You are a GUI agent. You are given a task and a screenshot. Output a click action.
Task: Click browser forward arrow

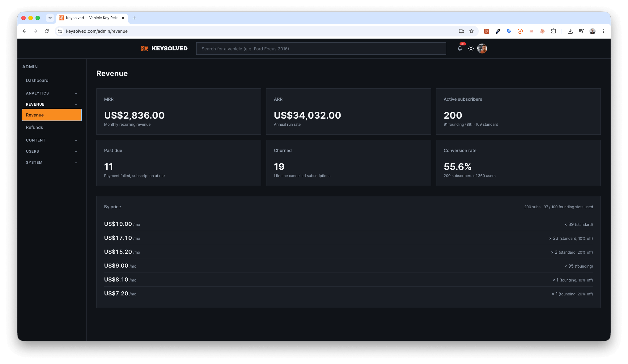click(x=36, y=31)
